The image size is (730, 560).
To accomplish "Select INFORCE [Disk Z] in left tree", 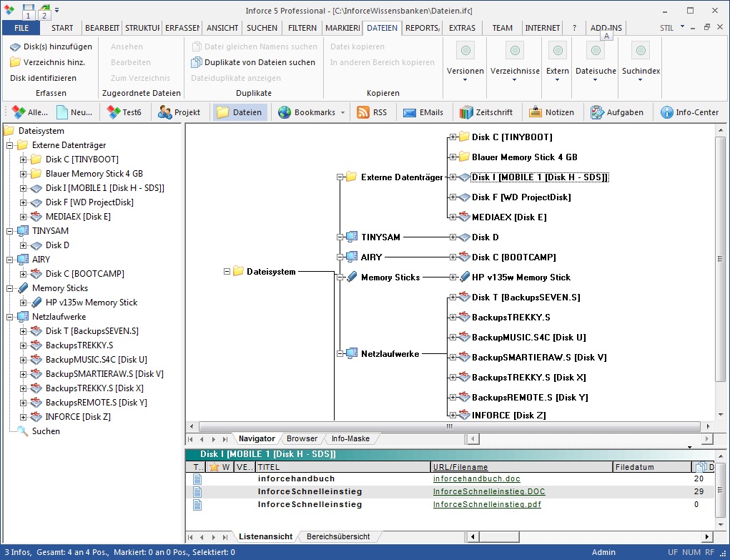I will [78, 417].
